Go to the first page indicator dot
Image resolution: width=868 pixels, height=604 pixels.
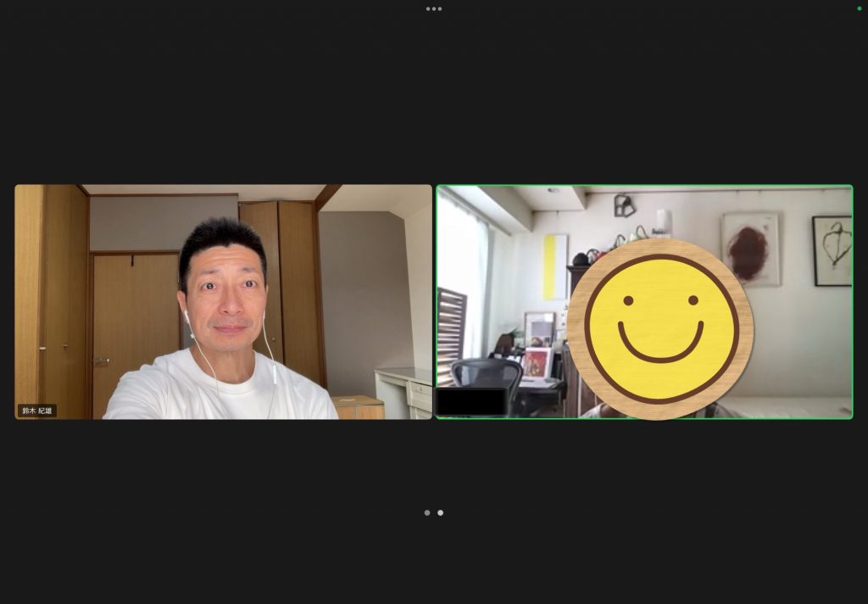click(x=427, y=512)
